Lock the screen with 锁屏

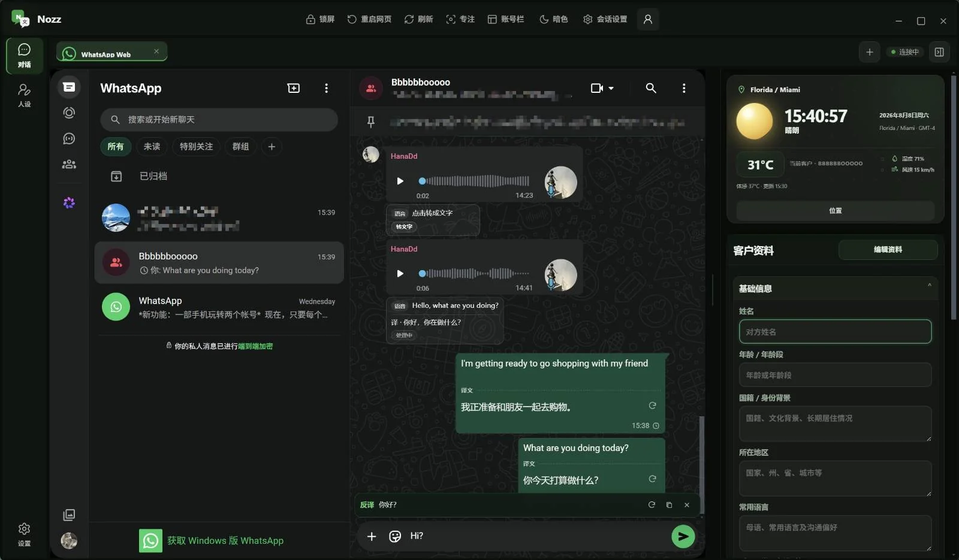click(x=320, y=19)
